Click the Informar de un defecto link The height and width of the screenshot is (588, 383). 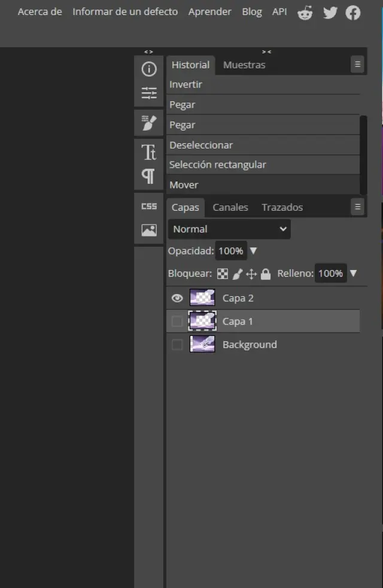point(125,12)
